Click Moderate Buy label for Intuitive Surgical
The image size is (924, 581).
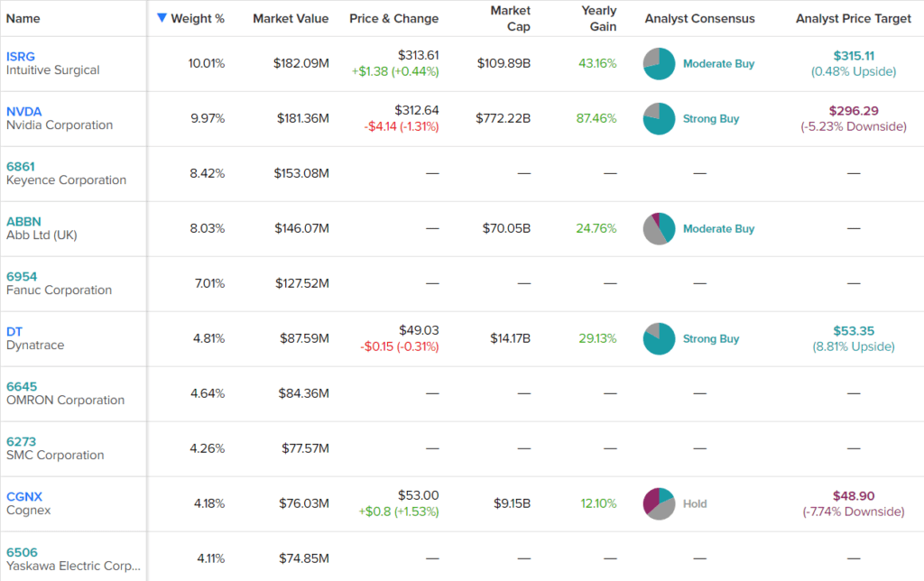point(718,64)
